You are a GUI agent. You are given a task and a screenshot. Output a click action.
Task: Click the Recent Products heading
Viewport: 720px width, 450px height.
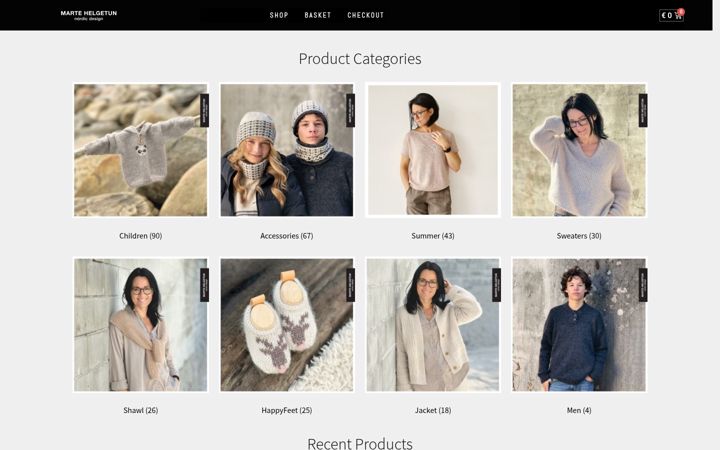coord(360,443)
